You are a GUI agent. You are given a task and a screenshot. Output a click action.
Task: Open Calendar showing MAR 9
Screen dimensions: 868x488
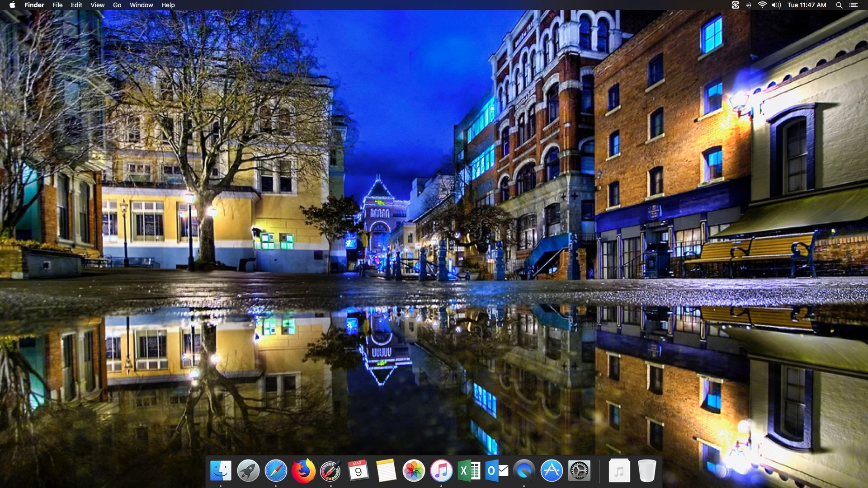click(x=359, y=471)
